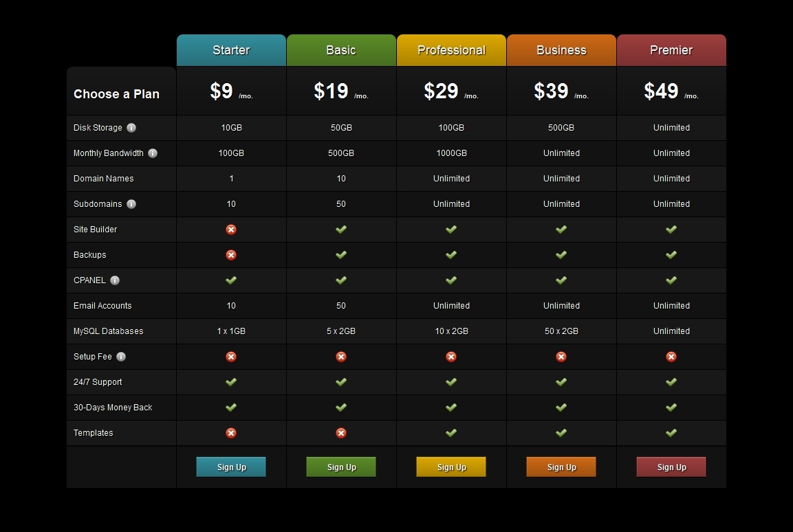Click the Business 24/7 Support check mark
The width and height of the screenshot is (793, 532).
(x=561, y=382)
